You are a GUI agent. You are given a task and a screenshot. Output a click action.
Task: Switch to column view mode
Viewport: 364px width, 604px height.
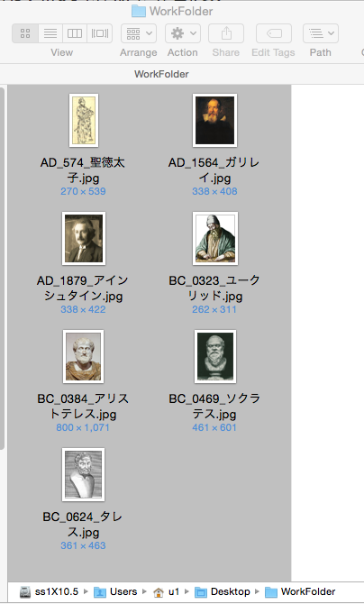[x=75, y=33]
